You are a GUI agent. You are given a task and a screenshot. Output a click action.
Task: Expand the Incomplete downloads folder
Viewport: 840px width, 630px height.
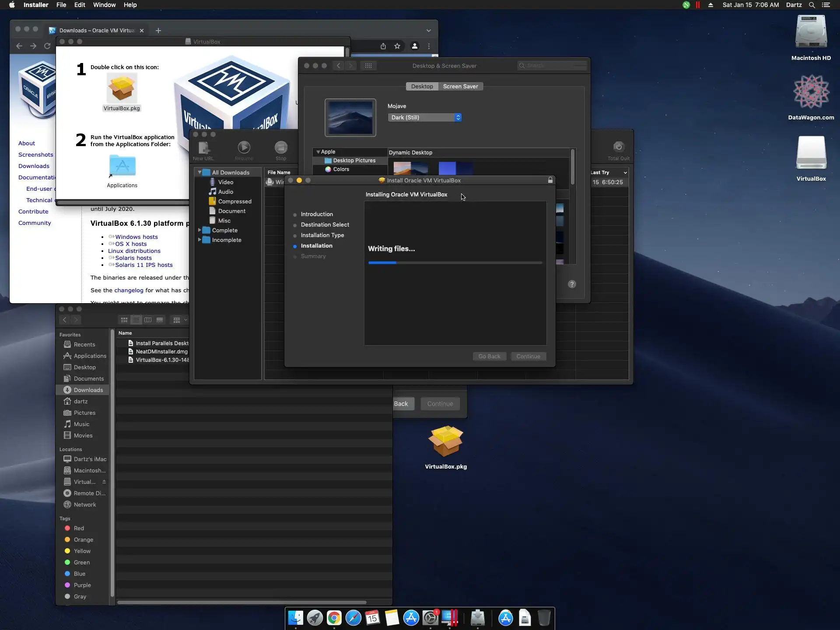coord(199,240)
